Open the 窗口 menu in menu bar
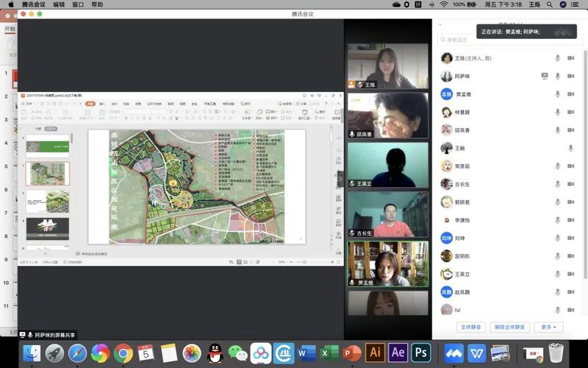The width and height of the screenshot is (588, 368). pos(78,4)
